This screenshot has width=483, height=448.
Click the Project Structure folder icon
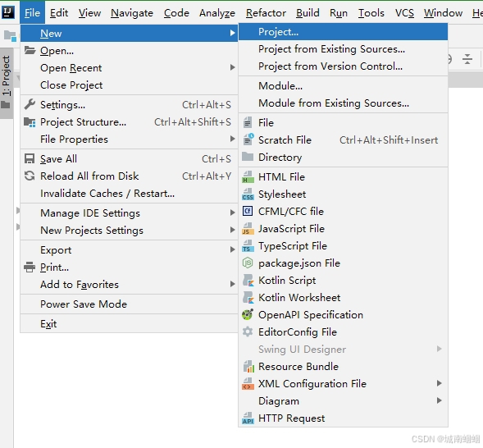30,122
